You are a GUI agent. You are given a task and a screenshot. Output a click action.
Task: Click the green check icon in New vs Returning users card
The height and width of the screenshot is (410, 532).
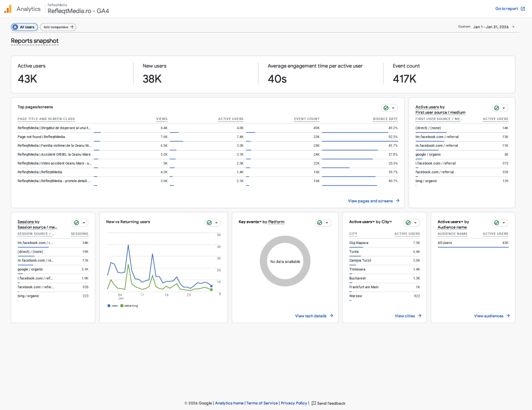click(x=208, y=223)
